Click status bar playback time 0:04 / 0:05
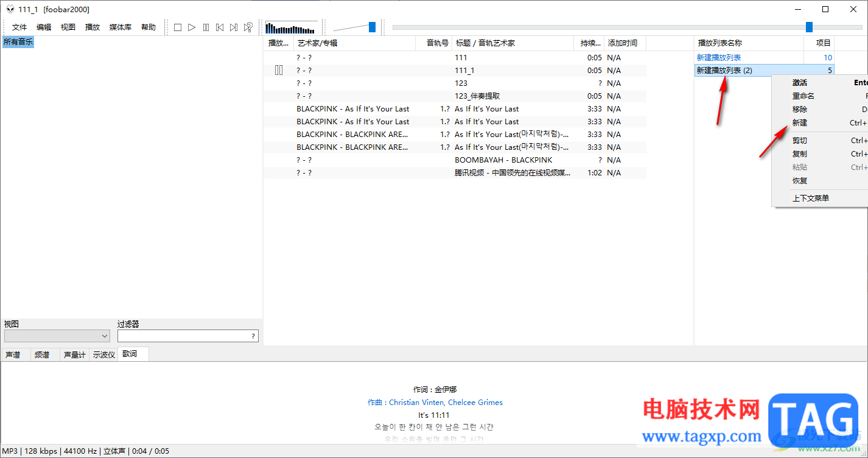 point(150,451)
